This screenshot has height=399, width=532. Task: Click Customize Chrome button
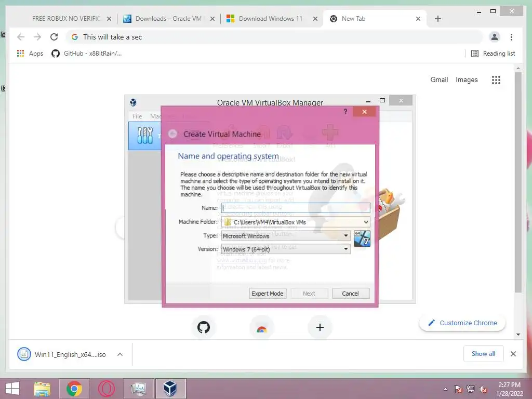[x=462, y=323]
